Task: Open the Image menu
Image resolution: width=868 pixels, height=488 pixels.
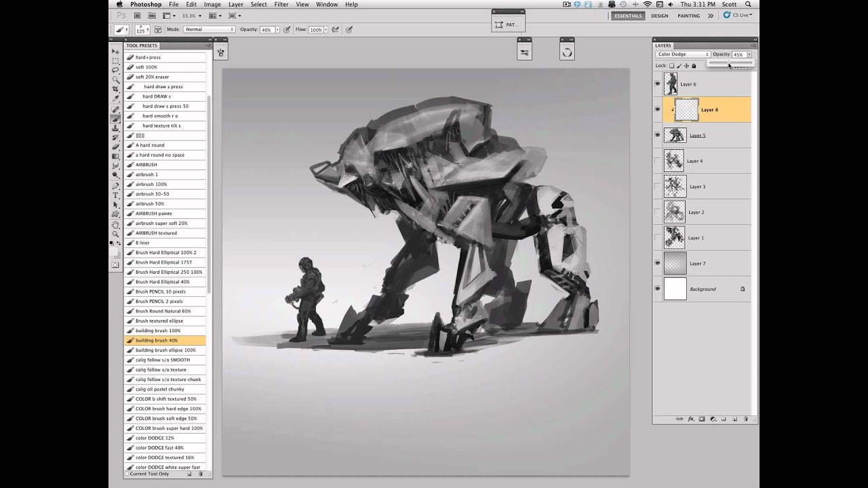Action: (x=212, y=4)
